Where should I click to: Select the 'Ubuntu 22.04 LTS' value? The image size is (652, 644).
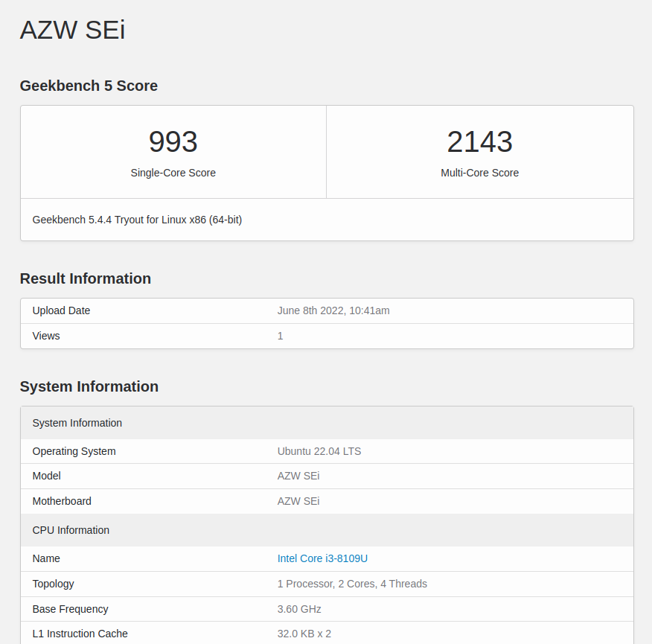319,451
